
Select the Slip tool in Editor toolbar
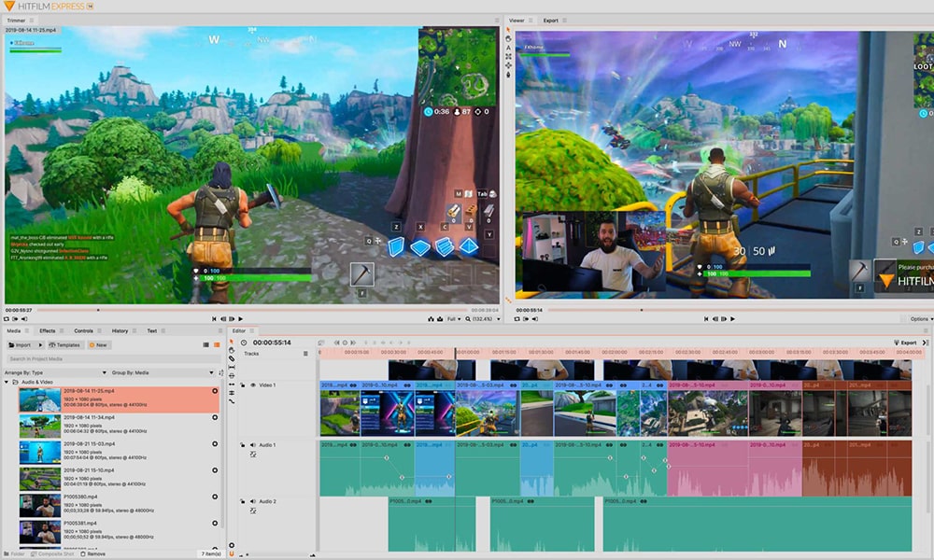pyautogui.click(x=232, y=368)
